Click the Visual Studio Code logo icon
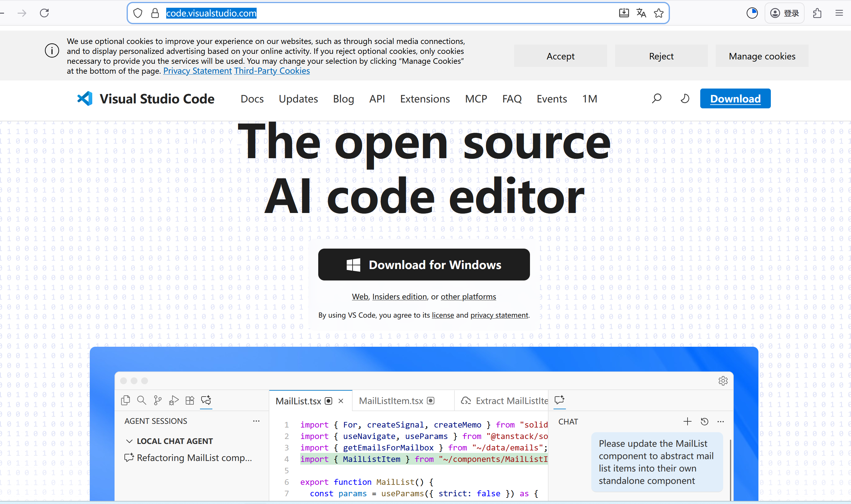Screen dimensions: 851x504 [x=85, y=98]
